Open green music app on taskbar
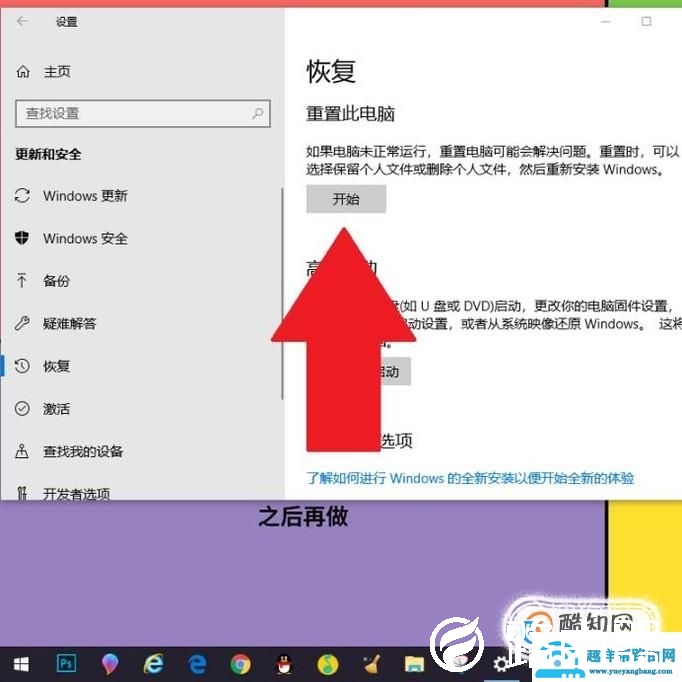Viewport: 682px width, 682px height. [328, 665]
